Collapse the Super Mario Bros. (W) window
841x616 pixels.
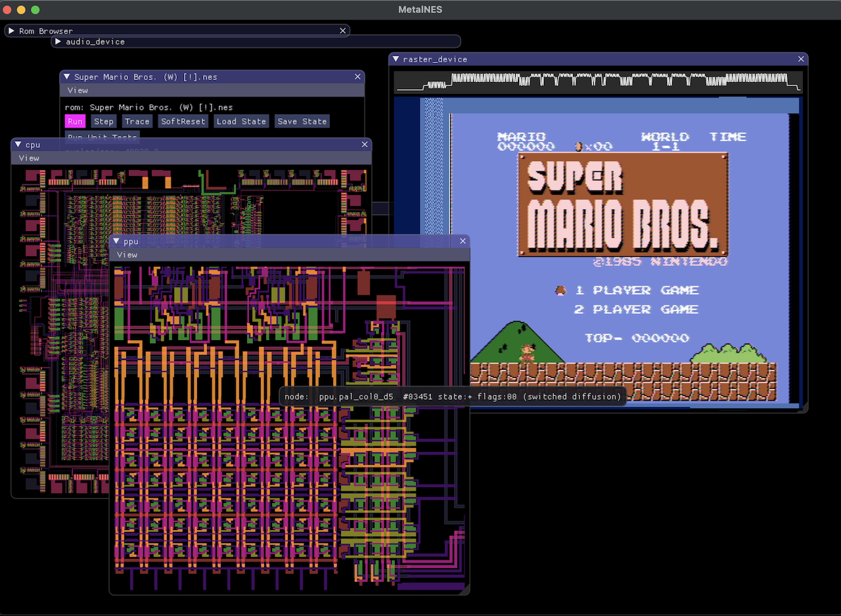tap(65, 76)
